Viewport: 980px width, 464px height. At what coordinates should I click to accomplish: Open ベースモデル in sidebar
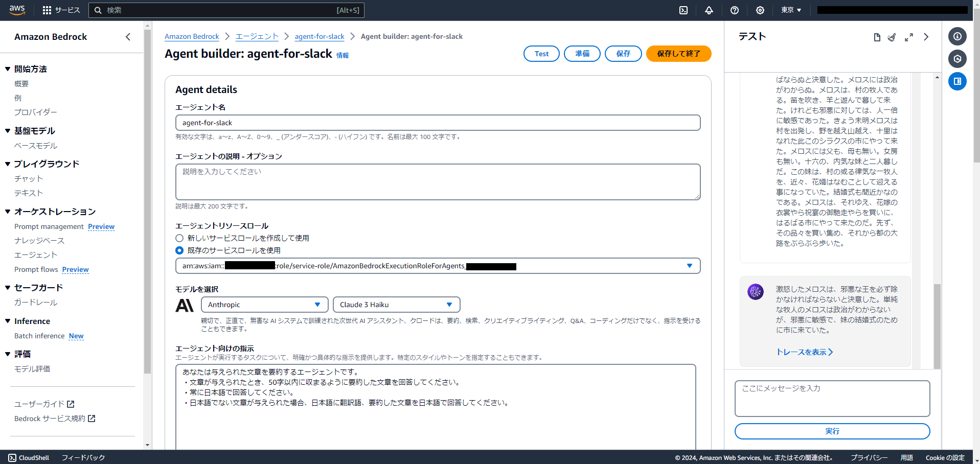(36, 146)
